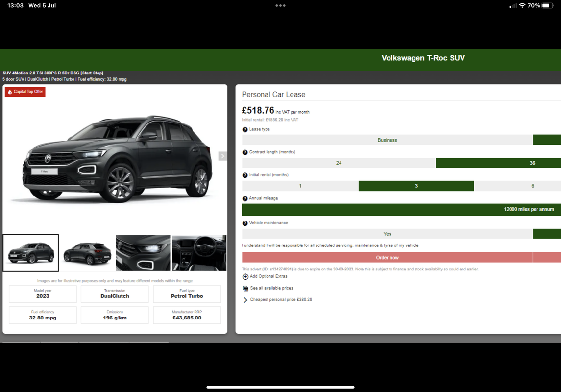Click the advert ID expiry notice text

pyautogui.click(x=360, y=269)
